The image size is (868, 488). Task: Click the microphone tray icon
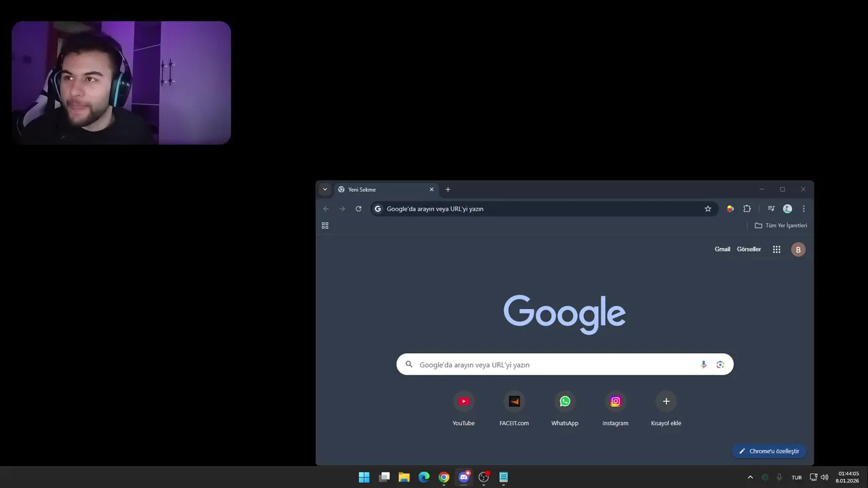click(x=779, y=477)
